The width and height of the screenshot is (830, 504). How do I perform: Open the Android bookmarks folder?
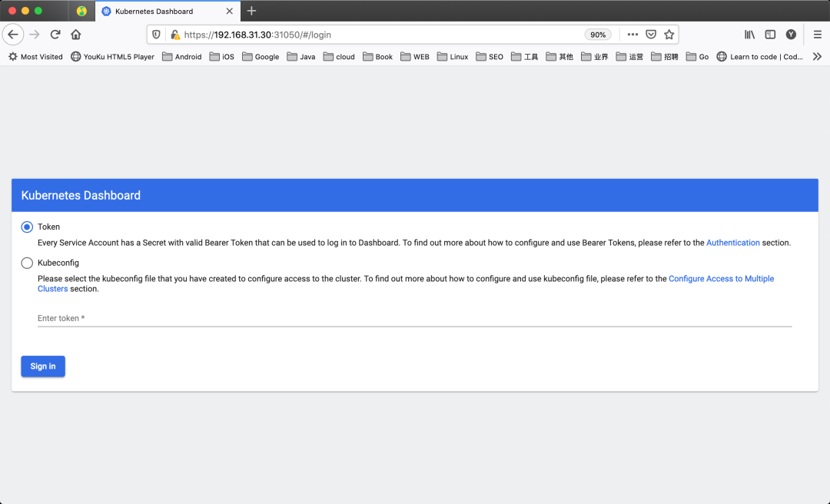[181, 57]
